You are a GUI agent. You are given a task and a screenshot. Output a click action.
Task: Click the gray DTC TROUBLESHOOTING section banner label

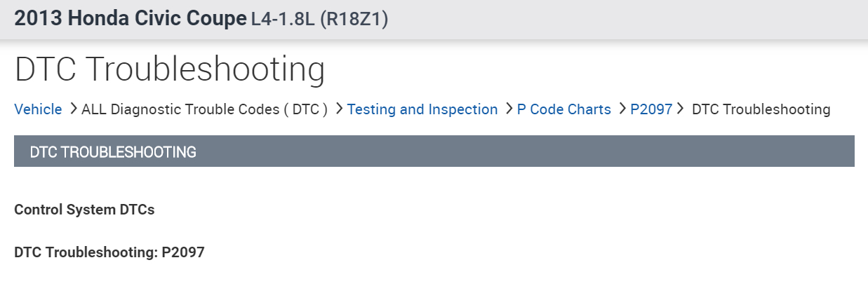[113, 151]
